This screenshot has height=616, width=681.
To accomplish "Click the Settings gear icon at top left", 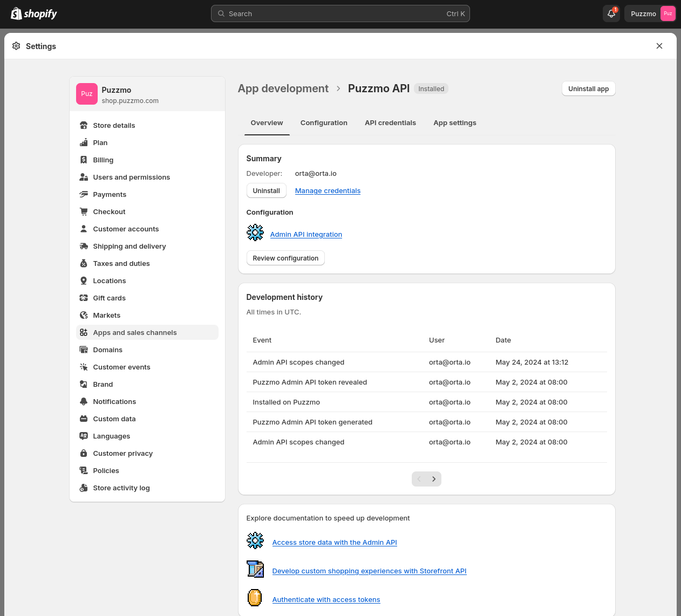I will 16,46.
